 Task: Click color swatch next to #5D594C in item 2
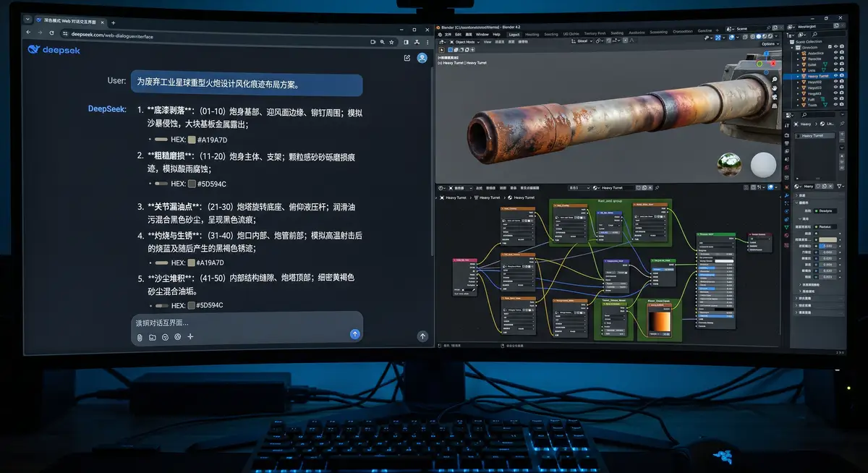(192, 184)
